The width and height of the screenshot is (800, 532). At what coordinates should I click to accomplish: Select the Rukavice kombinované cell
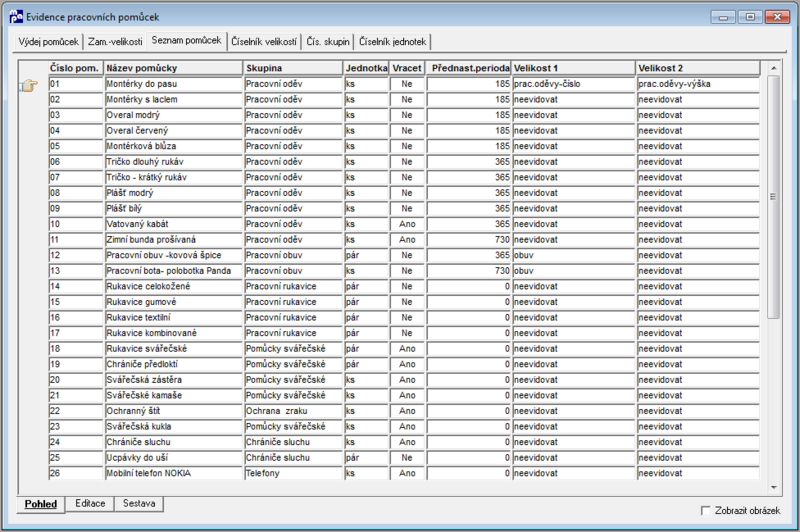pos(173,333)
